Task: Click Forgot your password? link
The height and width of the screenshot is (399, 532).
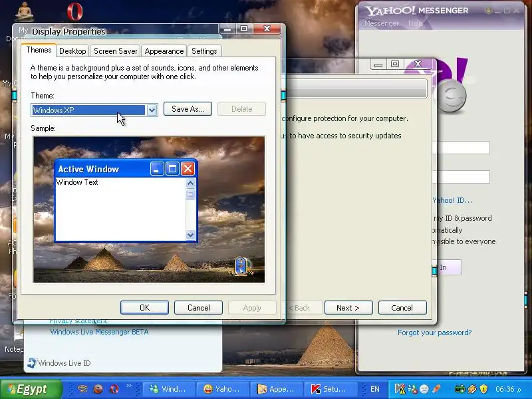Action: click(435, 332)
